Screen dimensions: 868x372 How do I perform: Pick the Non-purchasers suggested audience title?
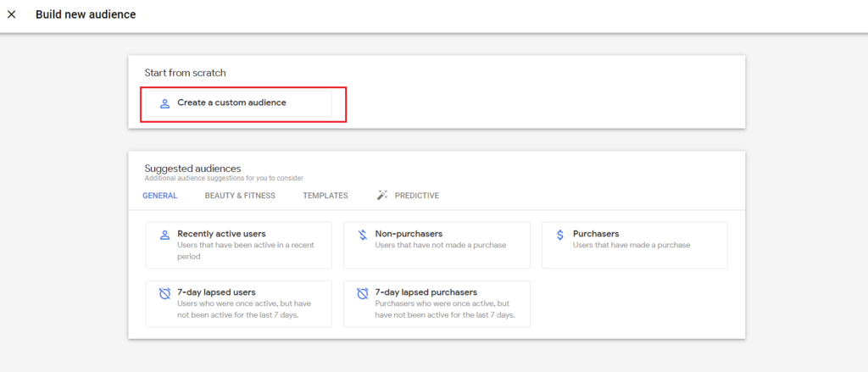coord(409,233)
